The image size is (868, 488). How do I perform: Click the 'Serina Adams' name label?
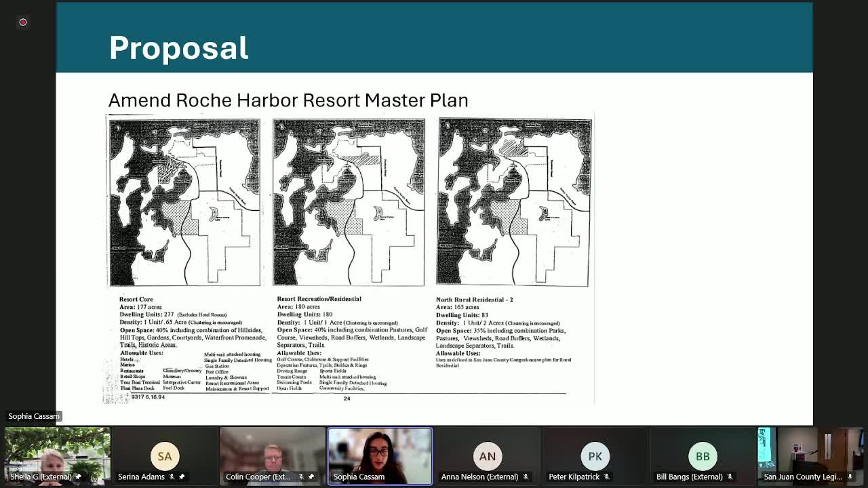pos(141,476)
